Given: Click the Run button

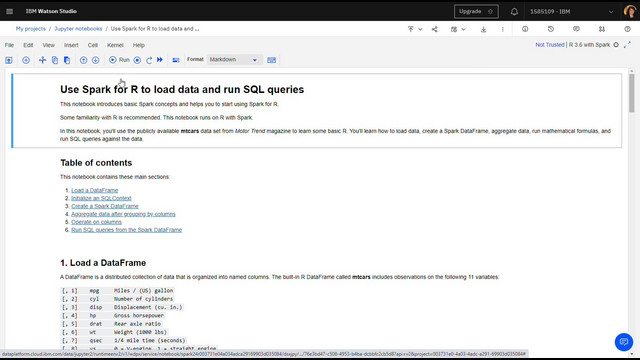Looking at the screenshot, I should (119, 60).
